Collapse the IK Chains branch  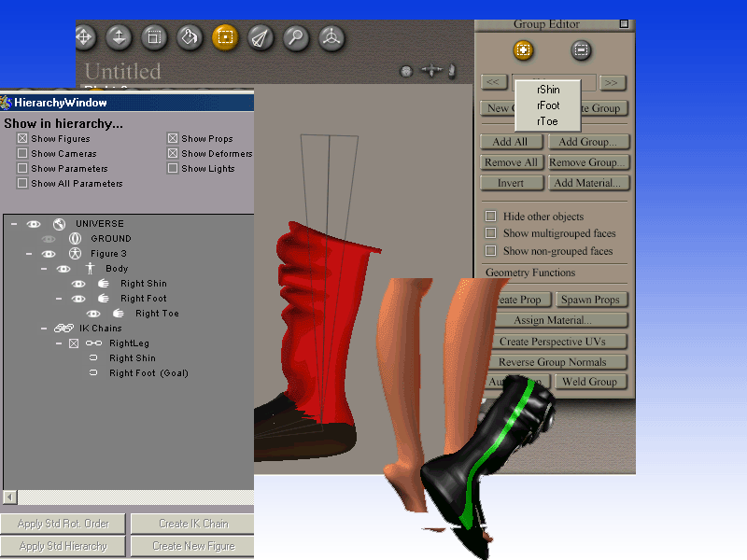[44, 329]
